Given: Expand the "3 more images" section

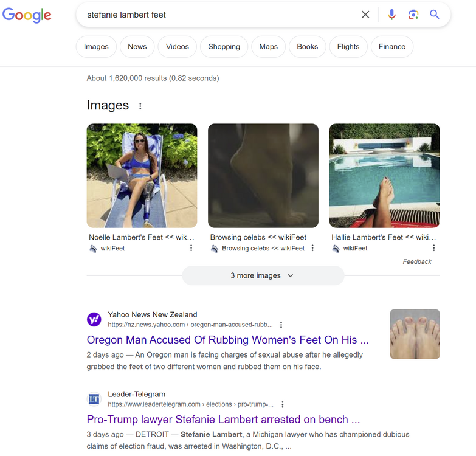Looking at the screenshot, I should point(263,275).
